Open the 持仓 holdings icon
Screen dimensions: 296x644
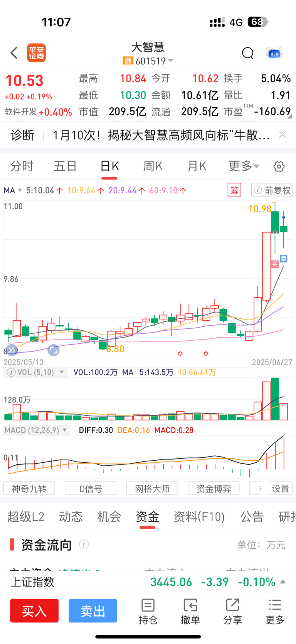(x=148, y=612)
